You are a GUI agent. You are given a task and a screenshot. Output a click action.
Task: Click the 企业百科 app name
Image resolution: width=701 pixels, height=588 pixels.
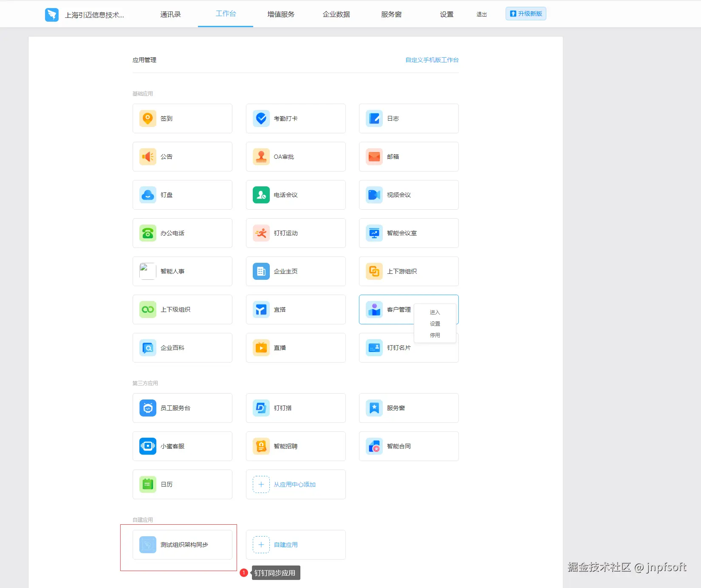(x=172, y=348)
